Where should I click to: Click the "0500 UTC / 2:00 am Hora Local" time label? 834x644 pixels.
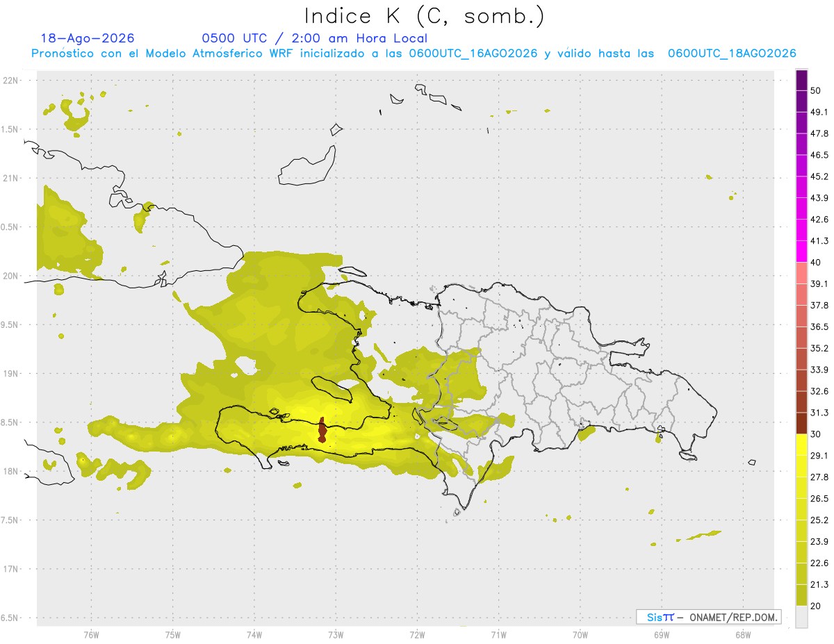[314, 38]
